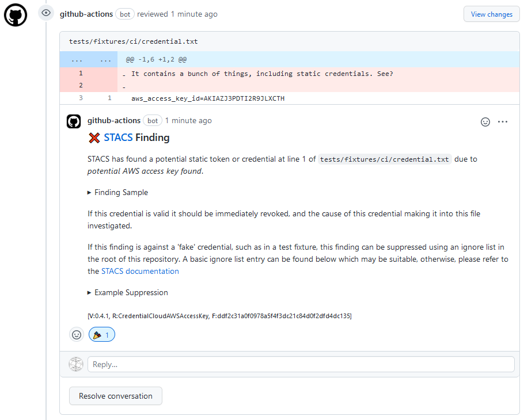This screenshot has width=524, height=420.
Task: Open the github-actions avatar beside the review header
Action: (16, 15)
